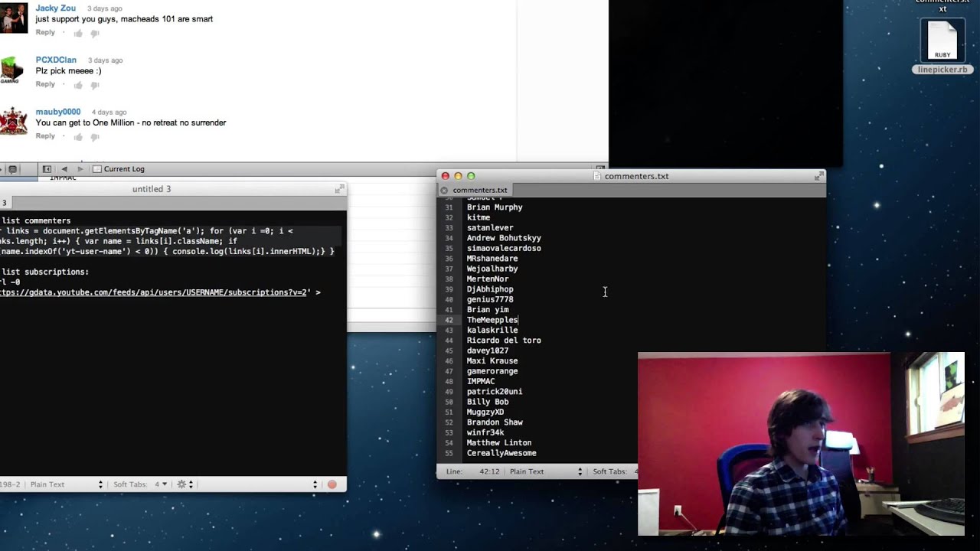
Task: Click the 'MuggzyXD' line
Action: [x=485, y=412]
